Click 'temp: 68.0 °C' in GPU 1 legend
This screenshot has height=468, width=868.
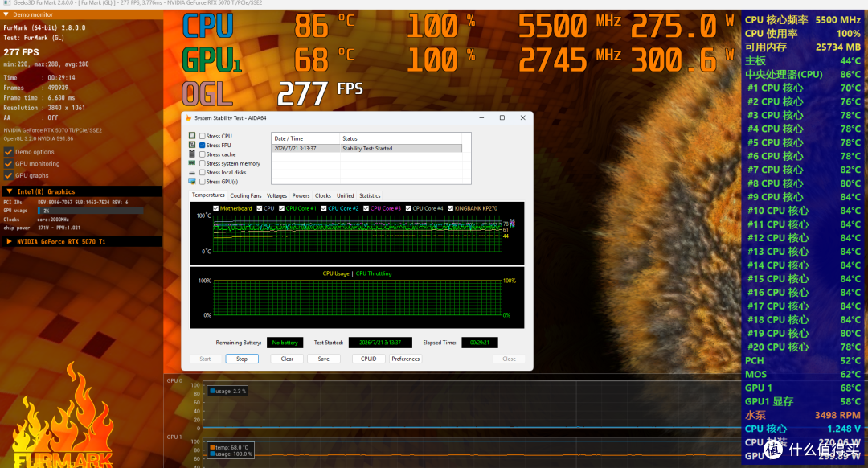[x=229, y=447]
